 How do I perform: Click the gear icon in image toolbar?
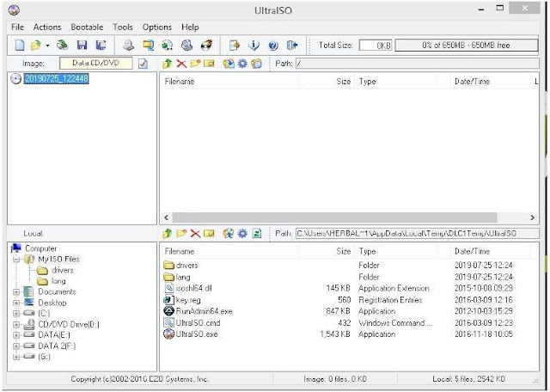(x=242, y=64)
